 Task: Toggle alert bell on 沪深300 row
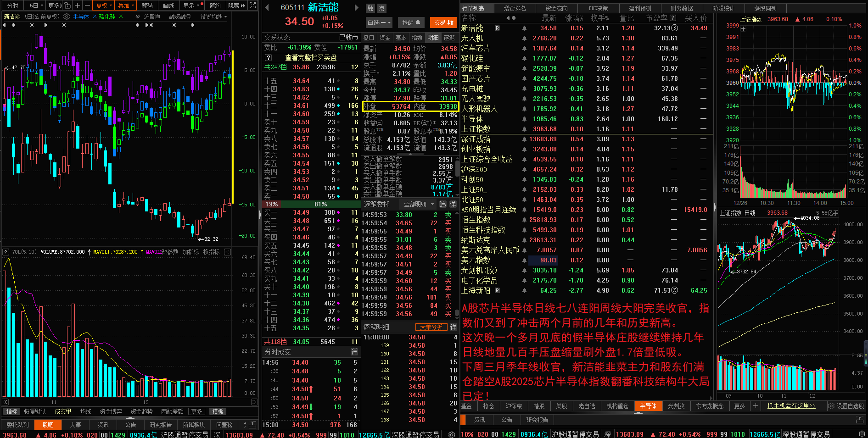(x=524, y=169)
